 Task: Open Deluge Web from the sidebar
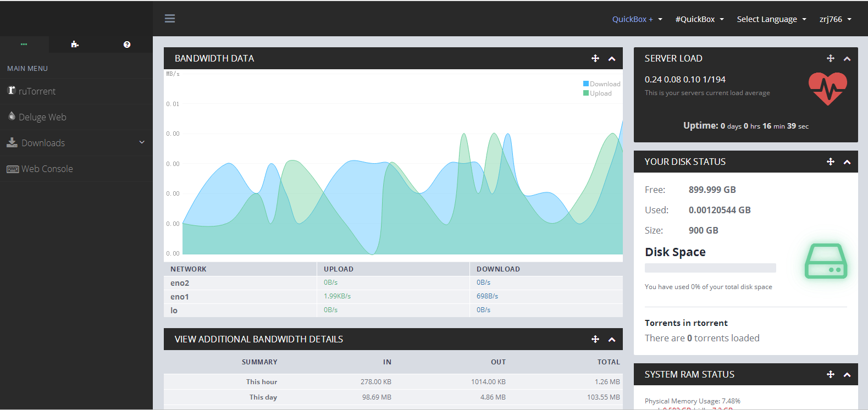[x=42, y=117]
